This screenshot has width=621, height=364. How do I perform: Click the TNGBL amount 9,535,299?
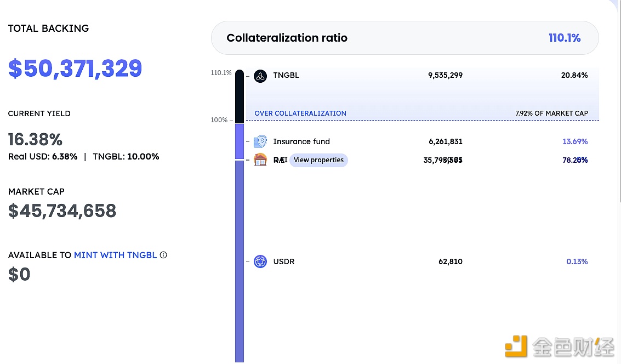pos(445,75)
